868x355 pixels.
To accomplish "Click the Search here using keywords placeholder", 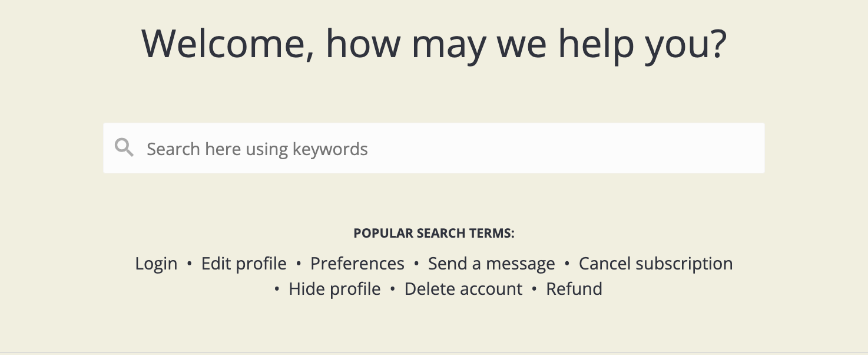I will 257,149.
